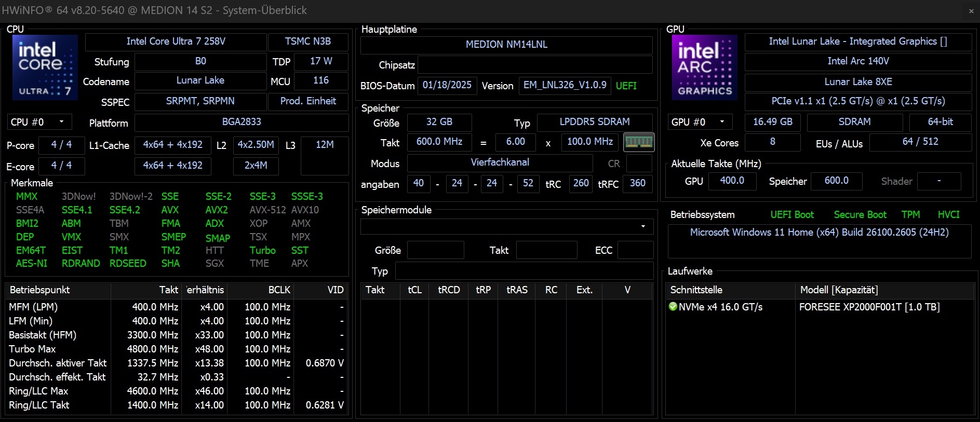This screenshot has width=980, height=422.
Task: Select the Durchsch. aktiver Takt row
Action: pos(177,363)
